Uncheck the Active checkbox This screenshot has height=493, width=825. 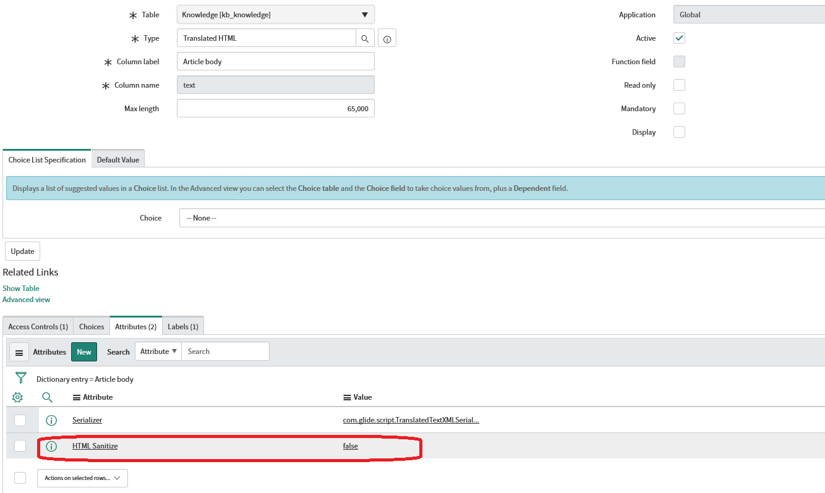[679, 38]
